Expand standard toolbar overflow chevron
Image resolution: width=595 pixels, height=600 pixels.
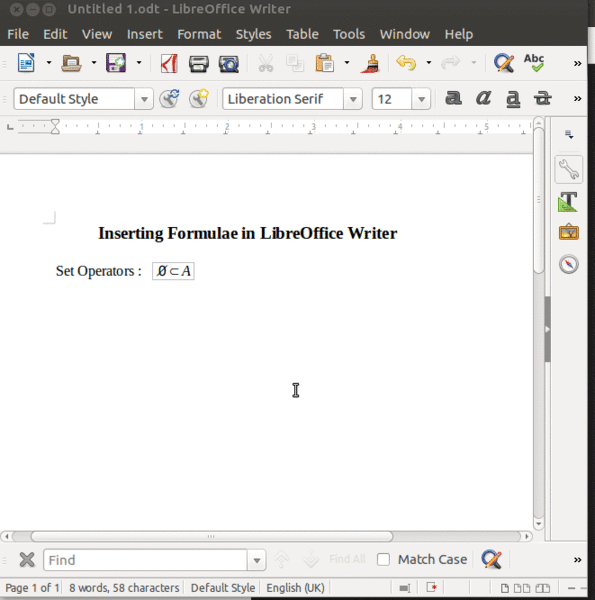pos(577,64)
